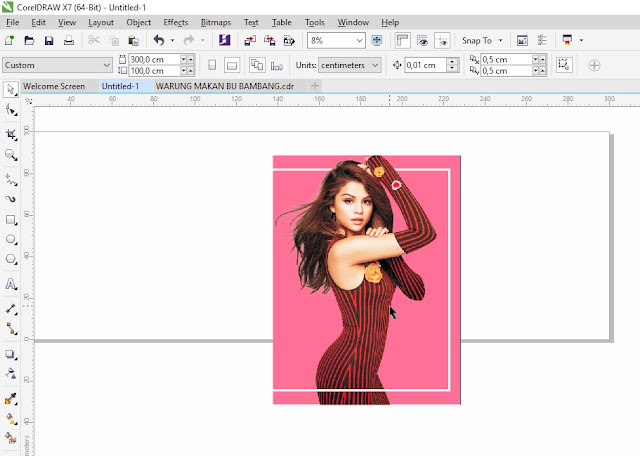The height and width of the screenshot is (456, 640).
Task: Copy selection using the copy icon
Action: [114, 40]
